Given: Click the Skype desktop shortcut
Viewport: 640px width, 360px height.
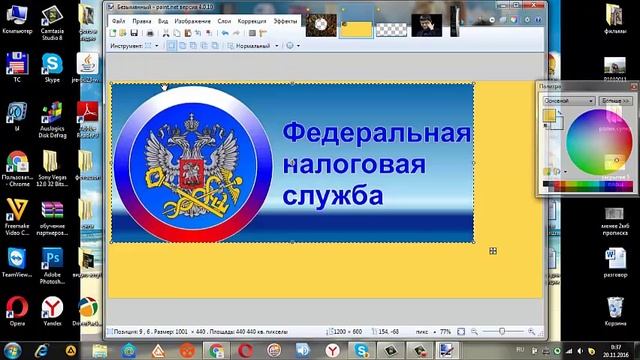Looking at the screenshot, I should click(52, 67).
